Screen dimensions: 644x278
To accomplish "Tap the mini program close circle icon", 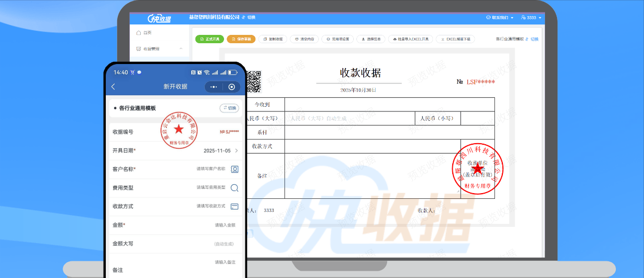I will click(x=232, y=86).
